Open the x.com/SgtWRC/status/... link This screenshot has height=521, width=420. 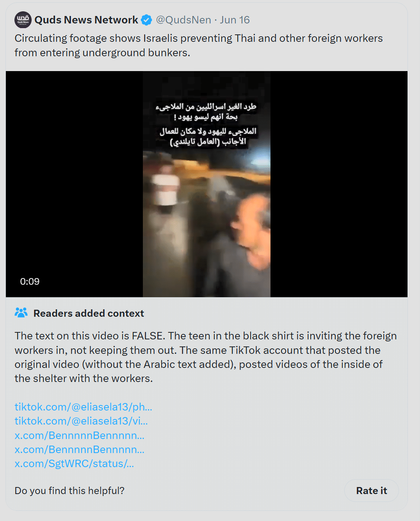tap(74, 464)
